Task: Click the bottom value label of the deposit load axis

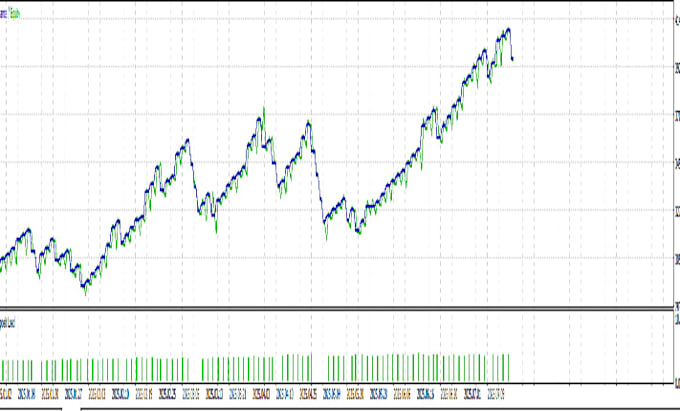Action: point(677,383)
